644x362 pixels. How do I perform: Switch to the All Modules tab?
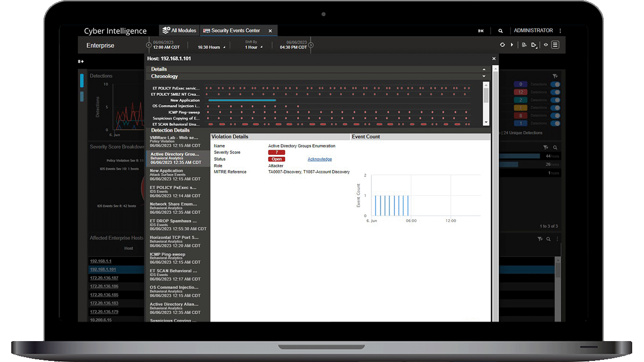coord(179,31)
